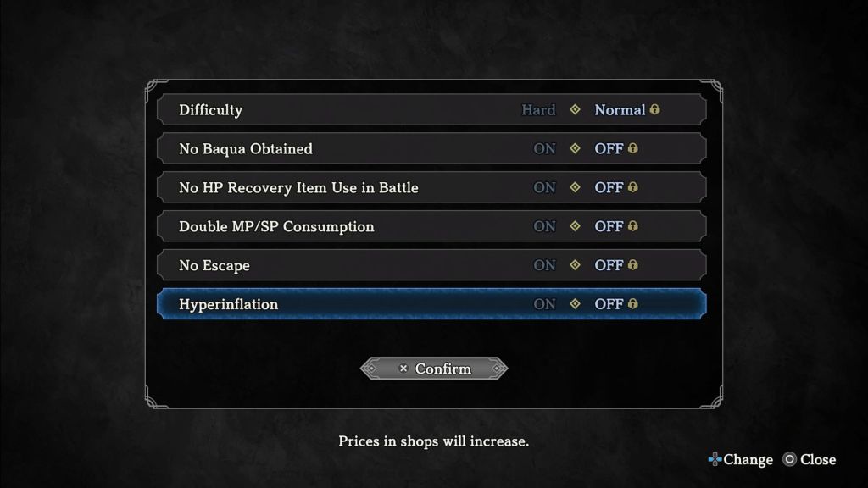
Task: Select the Difficulty setting row
Action: (x=210, y=110)
